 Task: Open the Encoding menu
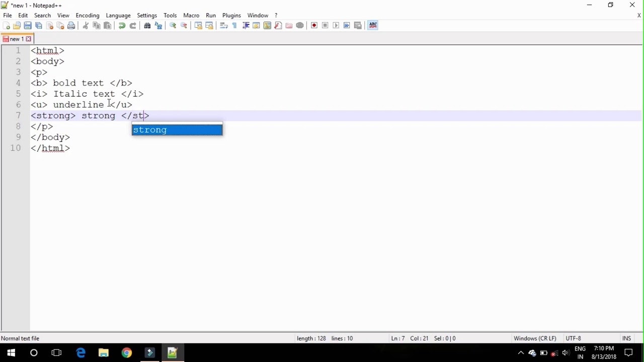(88, 15)
